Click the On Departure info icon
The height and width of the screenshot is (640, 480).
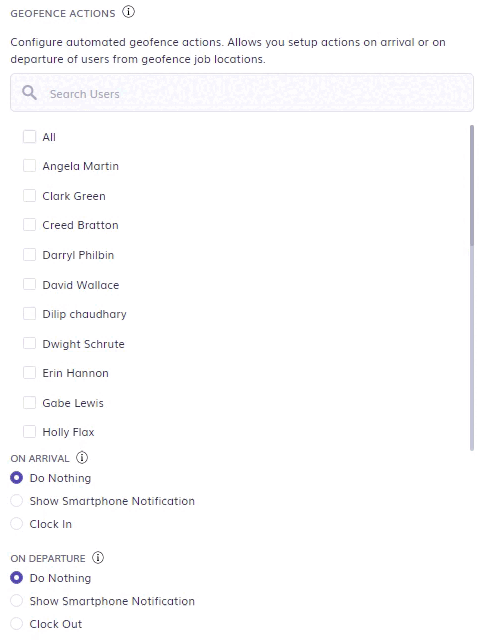98,558
